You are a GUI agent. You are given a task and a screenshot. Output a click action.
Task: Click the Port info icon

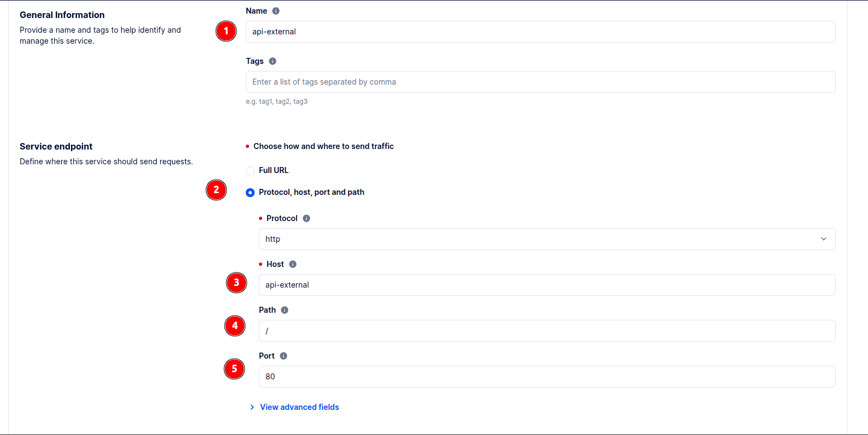click(284, 356)
